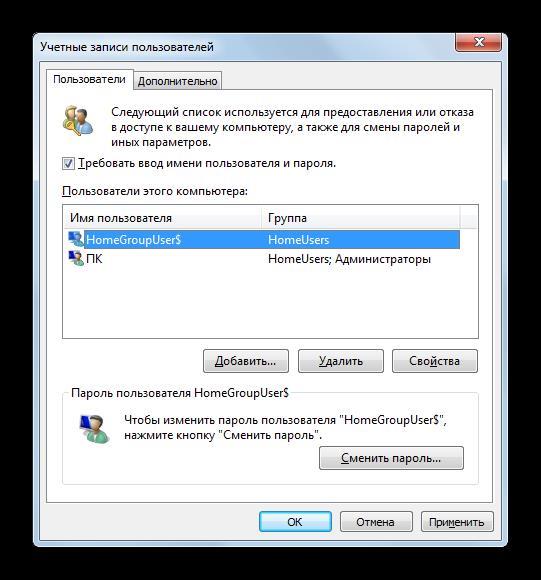Click the user accounts keys icon
The height and width of the screenshot is (580, 541).
click(78, 121)
